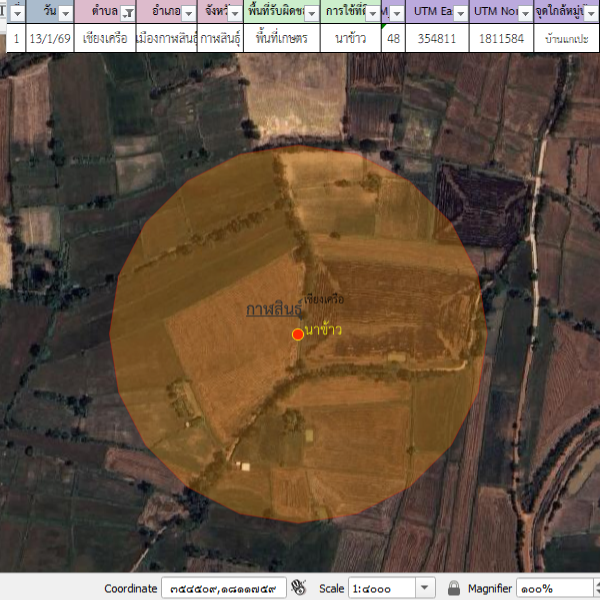600x600 pixels.
Task: Select the เชียงเครือ table cell
Action: pos(105,39)
